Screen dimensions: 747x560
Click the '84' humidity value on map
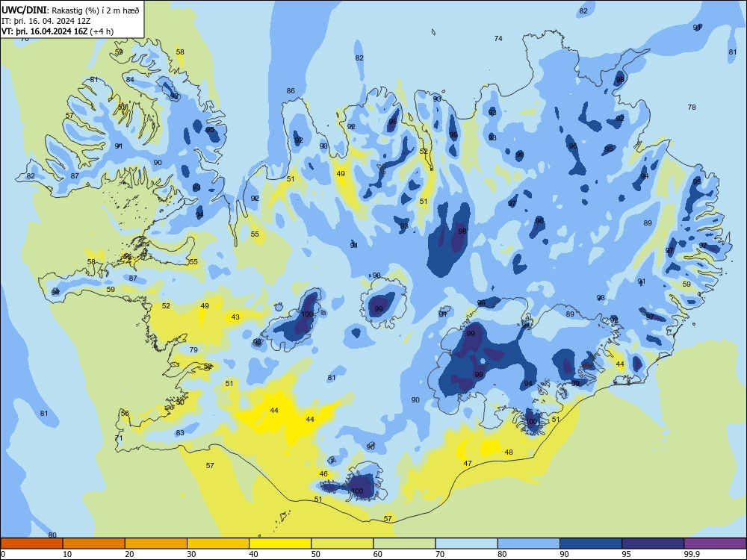(x=130, y=80)
